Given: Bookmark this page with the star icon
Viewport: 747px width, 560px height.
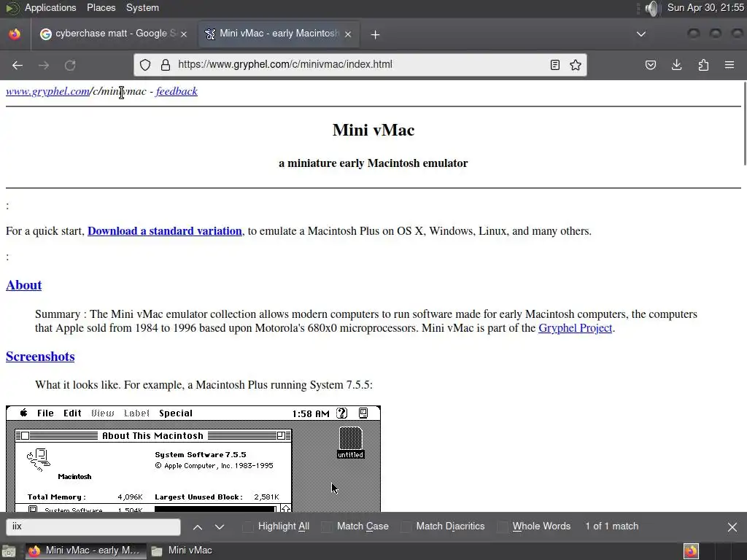Looking at the screenshot, I should (576, 65).
